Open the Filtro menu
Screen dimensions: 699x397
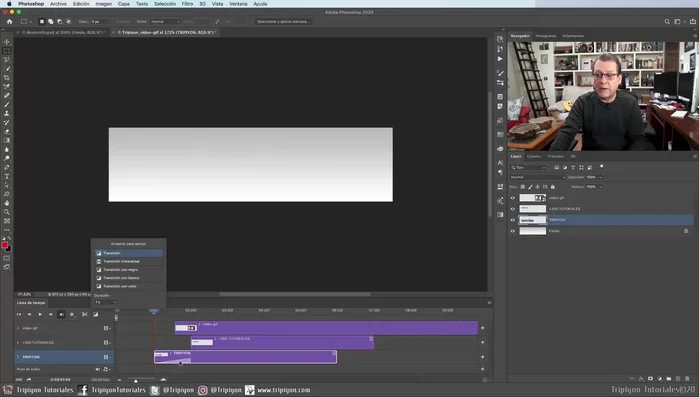187,4
